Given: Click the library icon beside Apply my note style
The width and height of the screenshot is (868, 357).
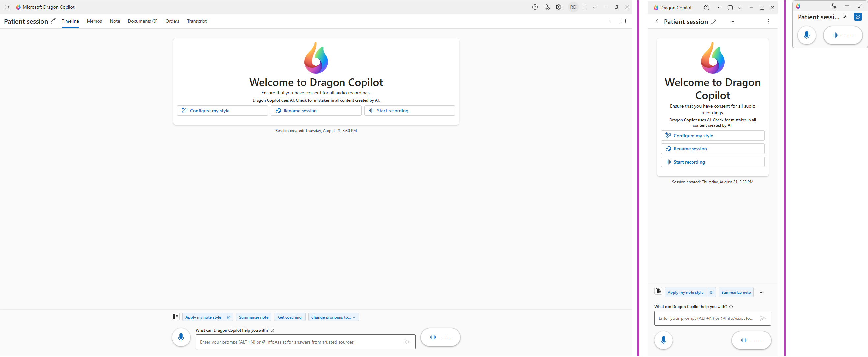Looking at the screenshot, I should [176, 317].
